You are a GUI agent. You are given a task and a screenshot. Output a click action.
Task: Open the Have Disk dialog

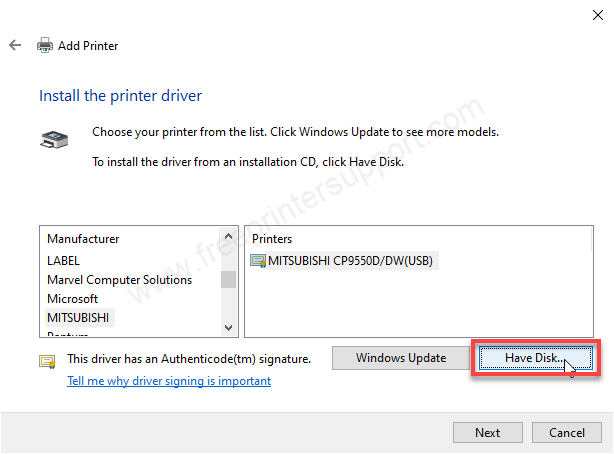pyautogui.click(x=535, y=358)
